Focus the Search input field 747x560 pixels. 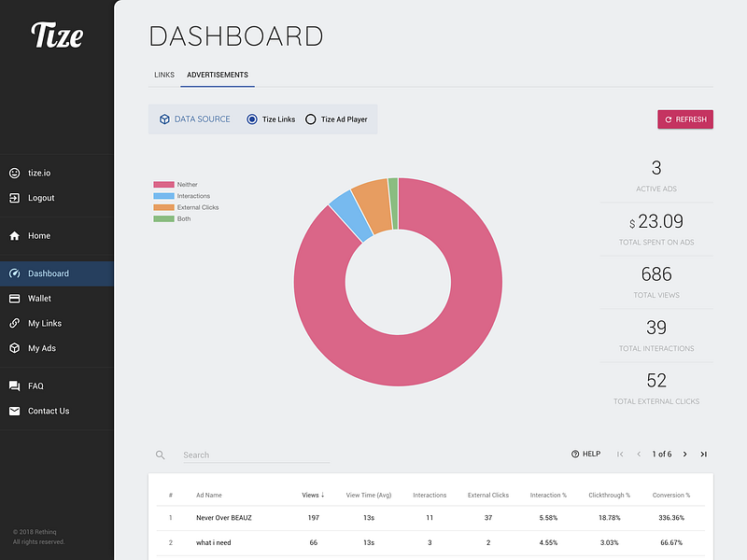pos(256,455)
